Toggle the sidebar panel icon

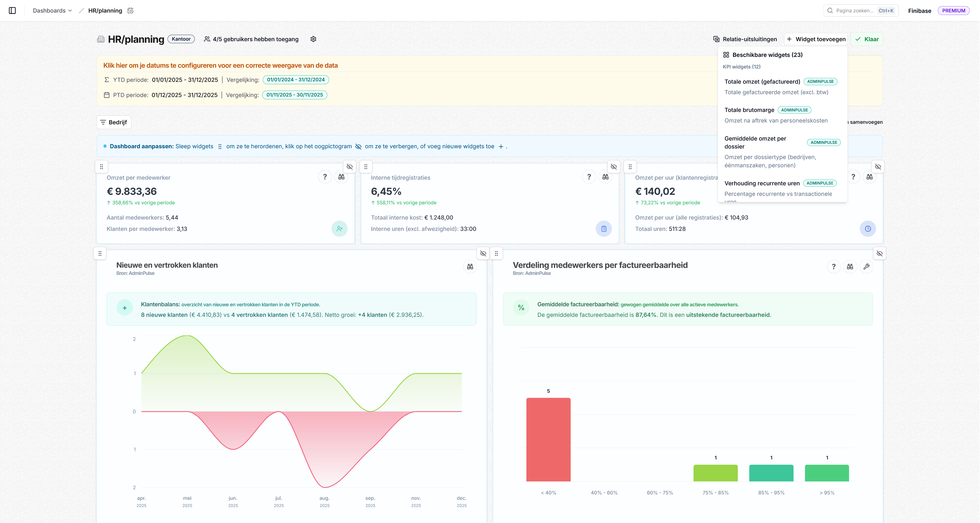point(12,11)
